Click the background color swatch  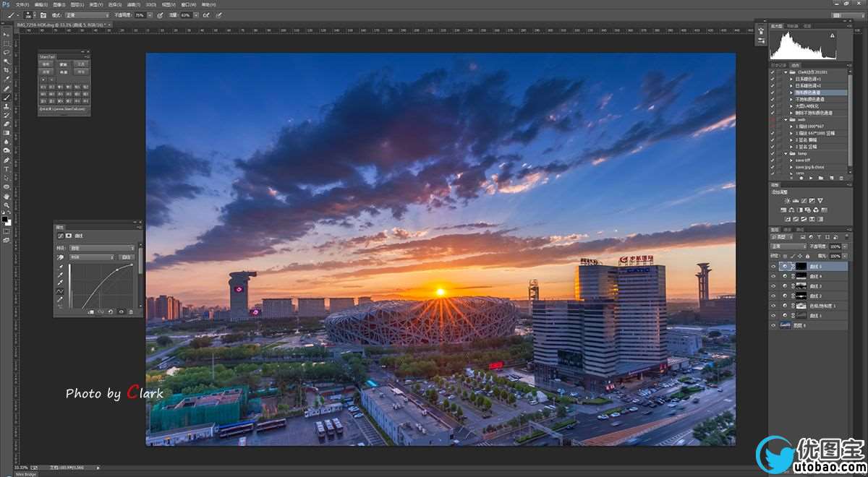pyautogui.click(x=8, y=223)
